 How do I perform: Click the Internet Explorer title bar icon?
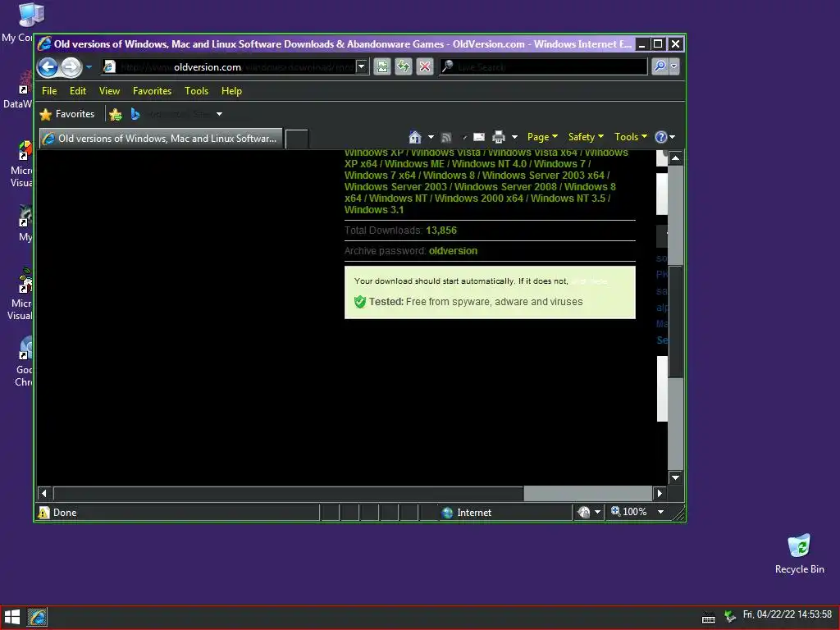click(x=44, y=44)
